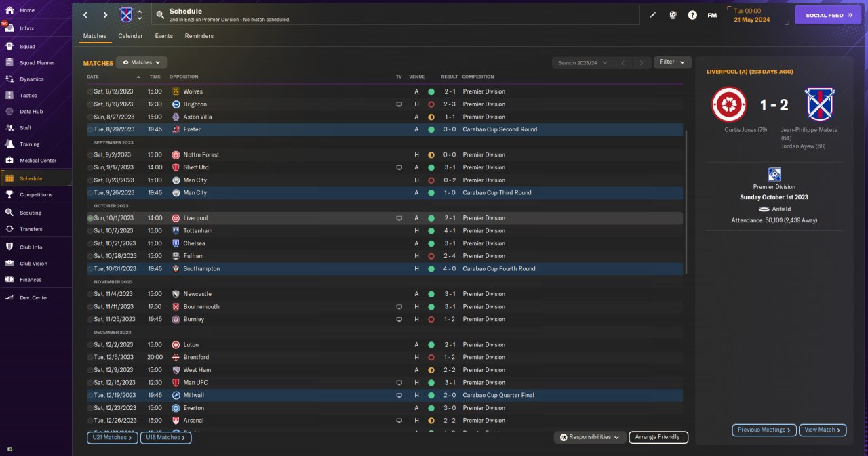Open the Squad shirt icon

pos(9,47)
